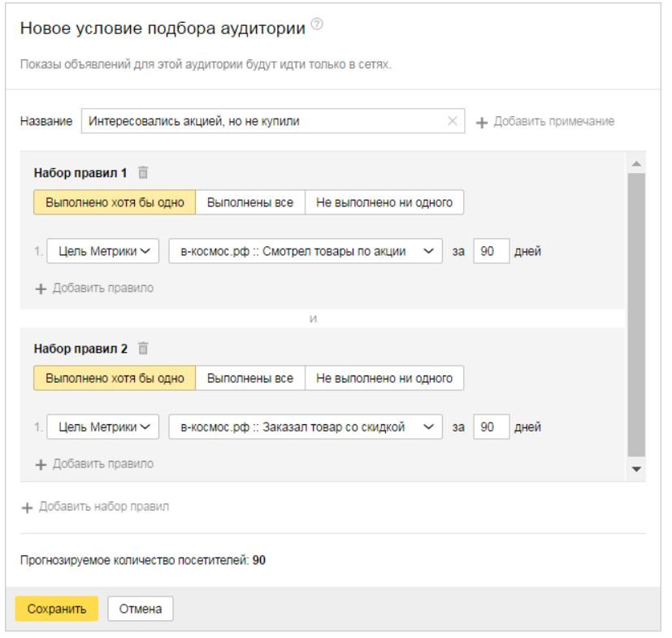This screenshot has width=672, height=638.
Task: Click the days field in rule set 1
Action: [491, 251]
